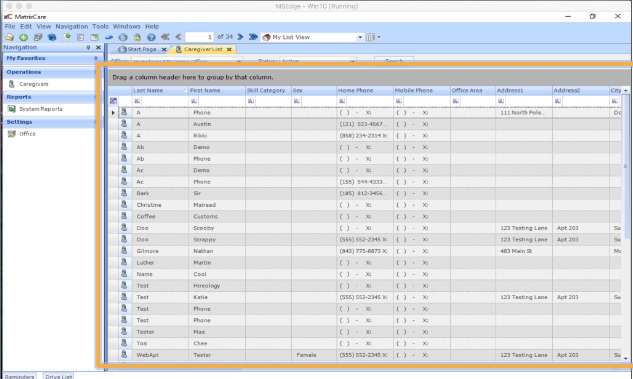
Task: Open the My List View dropdown
Action: click(360, 37)
